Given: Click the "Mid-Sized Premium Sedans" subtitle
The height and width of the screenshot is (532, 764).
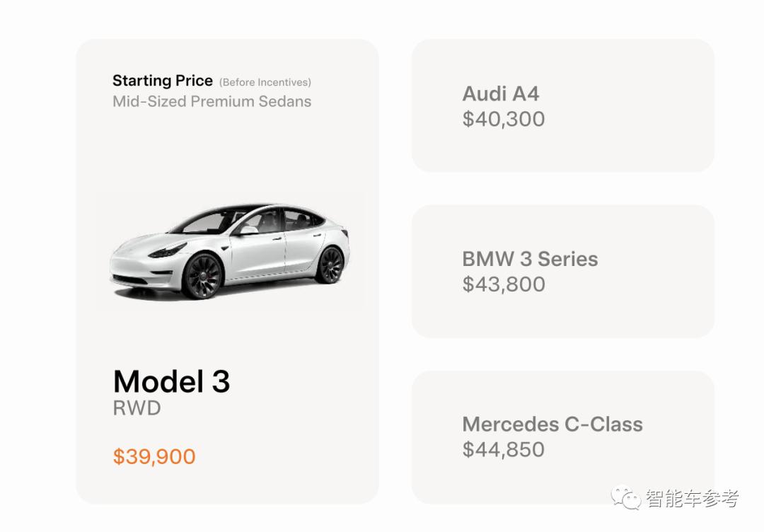Looking at the screenshot, I should 212,101.
